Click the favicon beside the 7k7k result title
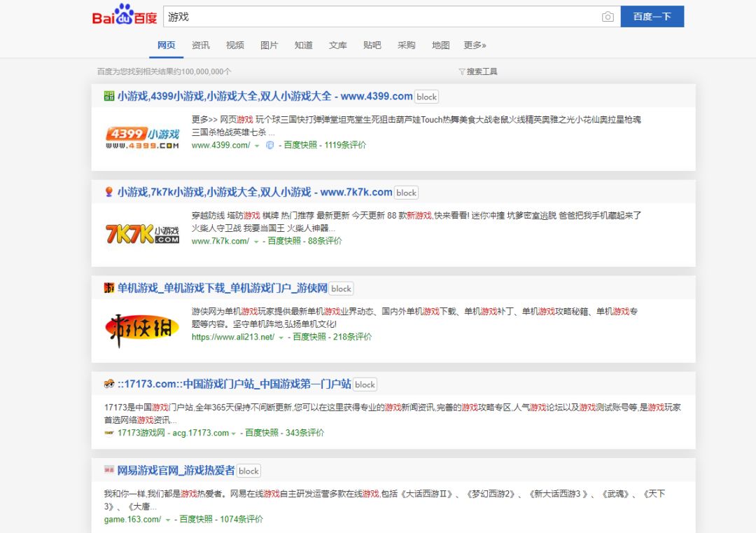The image size is (756, 533). pos(107,192)
